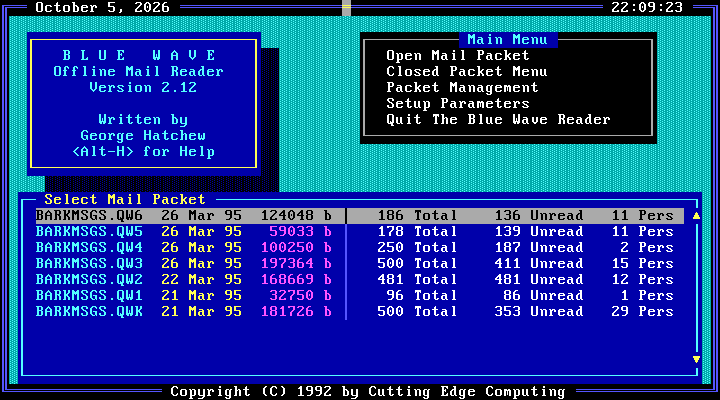Image resolution: width=720 pixels, height=400 pixels.
Task: Click the Select Mail Packet title
Action: [125, 200]
